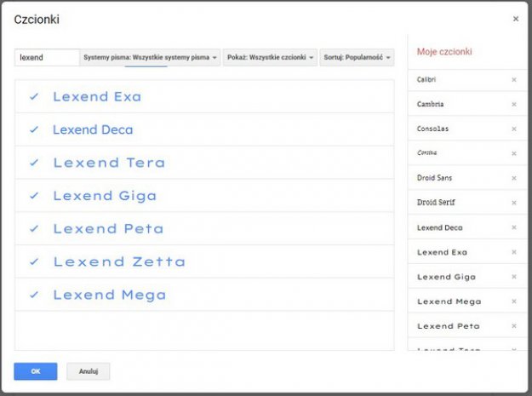Click the font search field
This screenshot has height=396, width=532.
47,58
